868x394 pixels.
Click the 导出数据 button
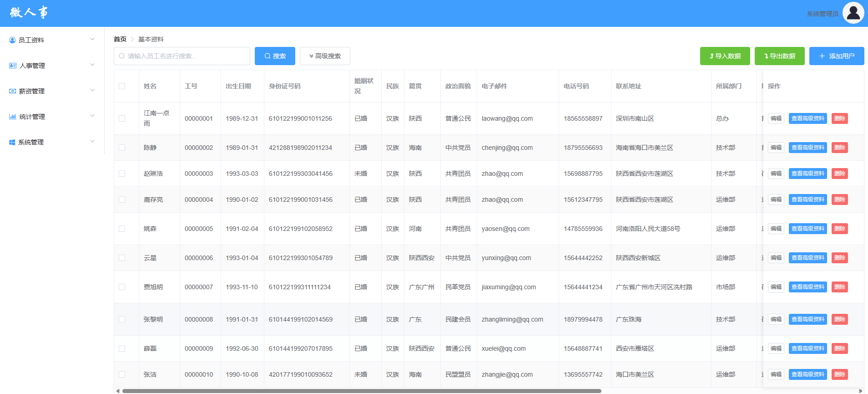pyautogui.click(x=780, y=56)
